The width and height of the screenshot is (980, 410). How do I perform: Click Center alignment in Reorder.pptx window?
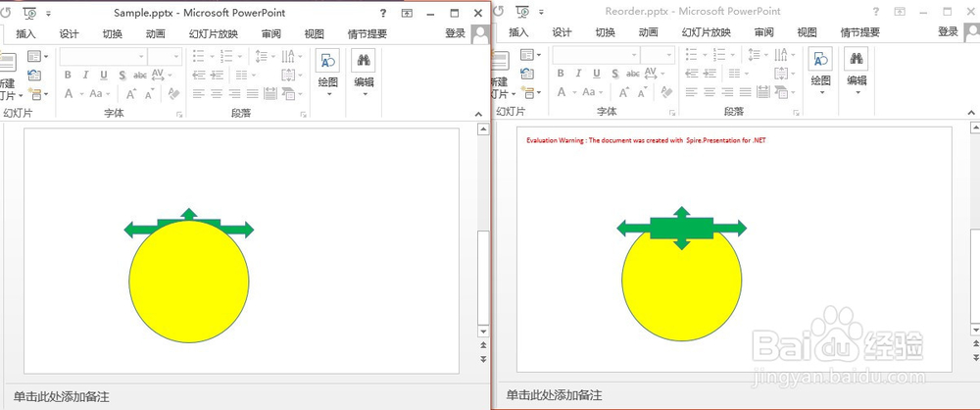coord(710,92)
